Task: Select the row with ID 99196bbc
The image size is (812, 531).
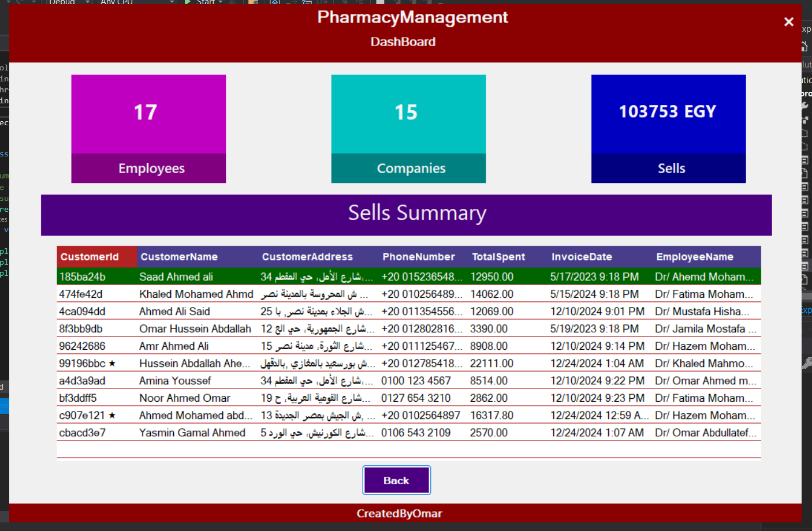Action: click(82, 364)
